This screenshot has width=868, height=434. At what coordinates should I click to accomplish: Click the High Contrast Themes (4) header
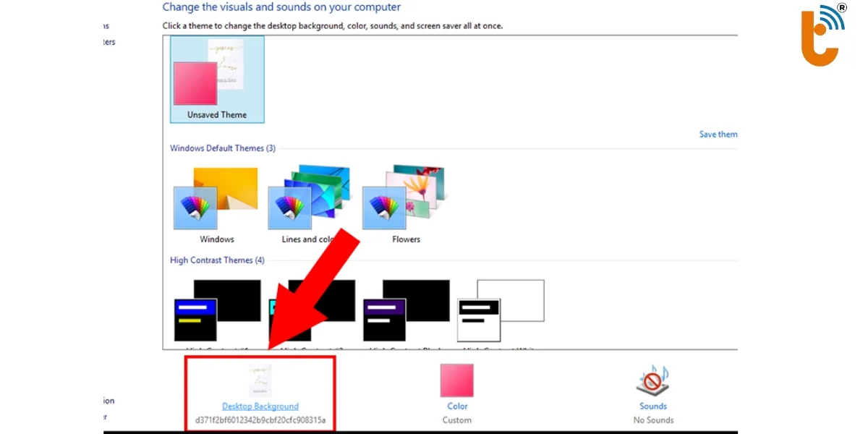coord(217,260)
